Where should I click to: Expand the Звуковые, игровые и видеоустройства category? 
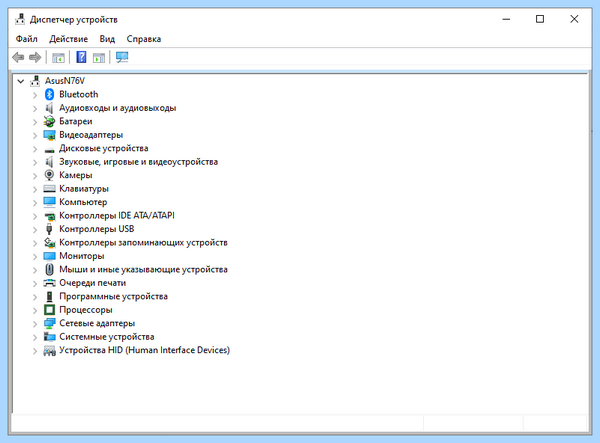tap(35, 162)
